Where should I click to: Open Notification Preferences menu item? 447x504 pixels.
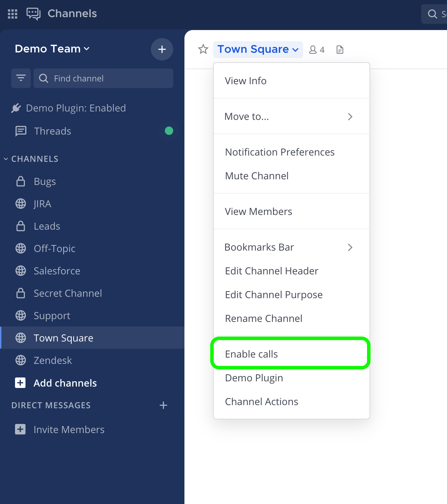tap(279, 152)
